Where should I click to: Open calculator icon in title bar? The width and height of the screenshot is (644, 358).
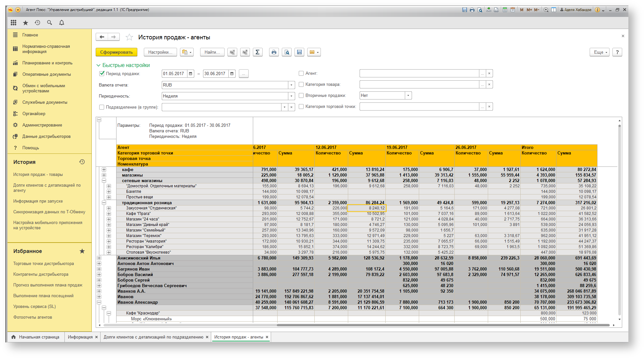coord(505,10)
